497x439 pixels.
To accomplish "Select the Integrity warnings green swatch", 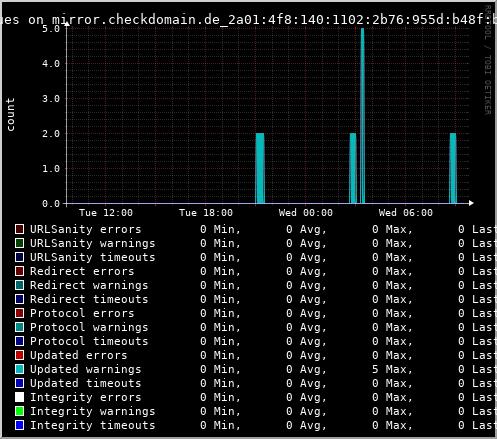I will (19, 411).
